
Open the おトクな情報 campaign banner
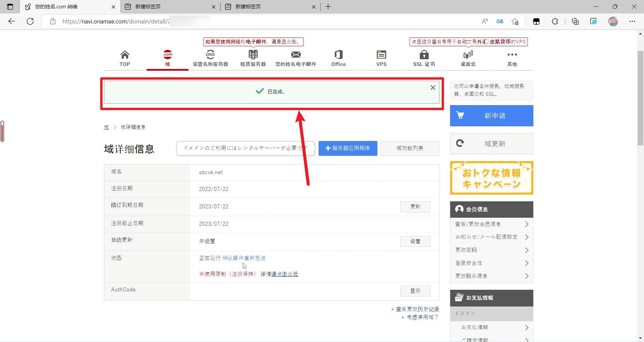tap(492, 178)
